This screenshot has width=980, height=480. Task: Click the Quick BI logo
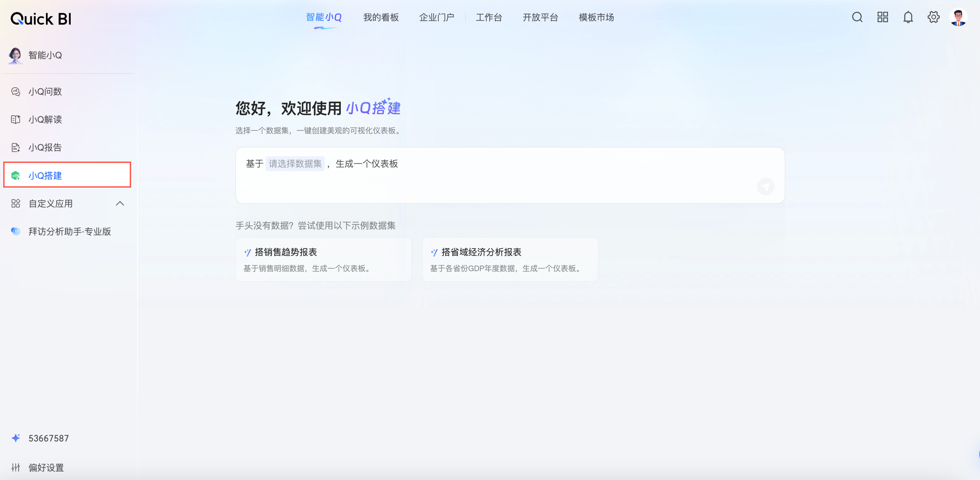pos(41,18)
